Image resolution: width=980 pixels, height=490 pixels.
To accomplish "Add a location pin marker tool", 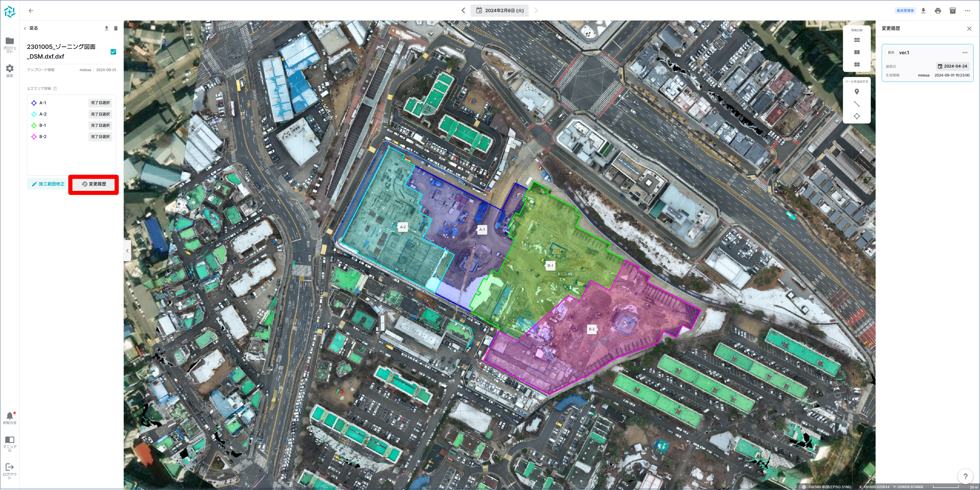I will pyautogui.click(x=856, y=92).
